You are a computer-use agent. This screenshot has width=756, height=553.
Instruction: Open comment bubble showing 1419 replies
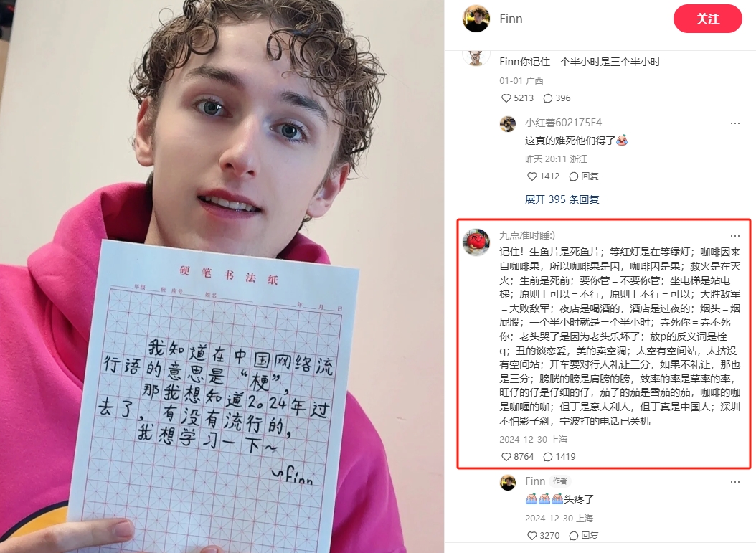click(x=559, y=457)
